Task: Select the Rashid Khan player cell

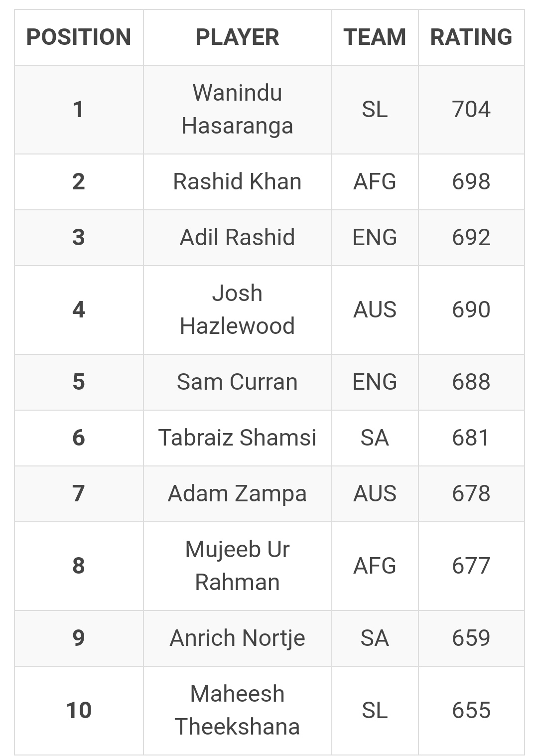Action: (237, 181)
